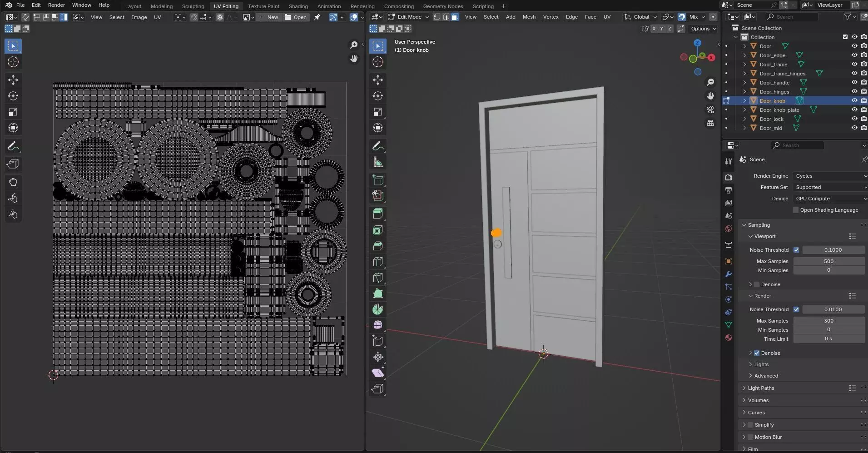Adjust the Render Time Limit field
This screenshot has width=868, height=453.
(x=828, y=339)
